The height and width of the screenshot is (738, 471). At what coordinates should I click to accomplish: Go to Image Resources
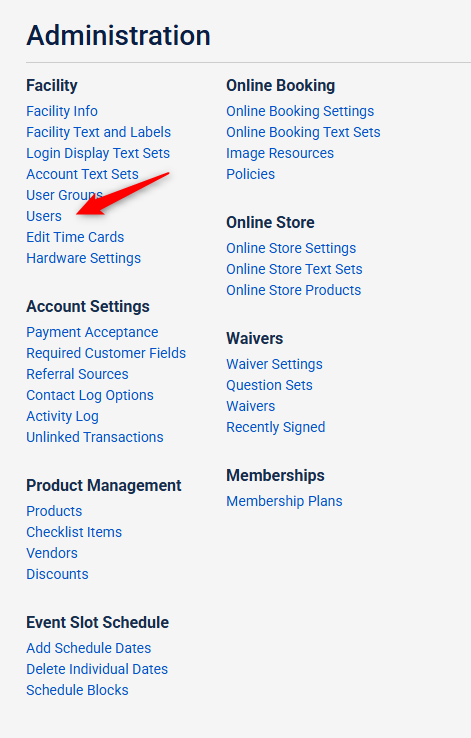pos(280,153)
